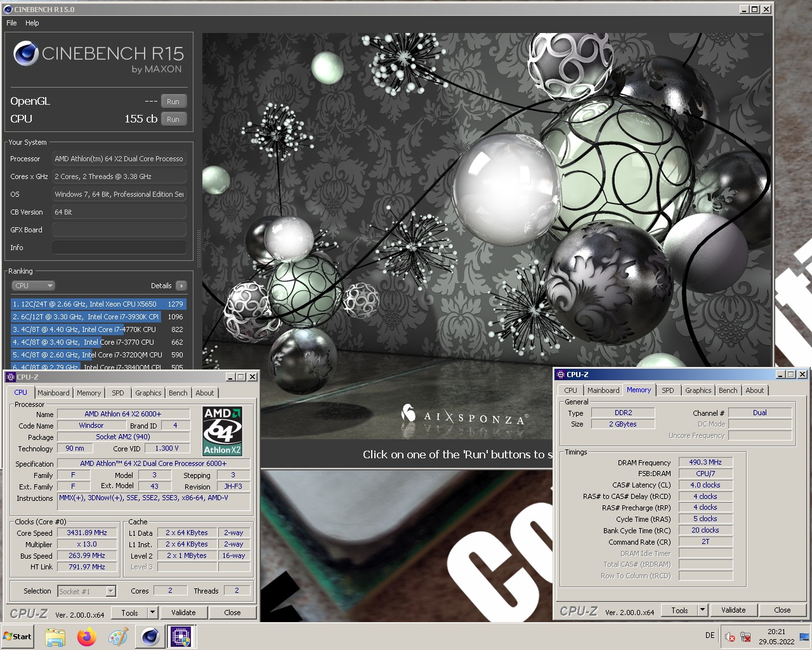This screenshot has height=650, width=812.
Task: Switch to Mainboard tab in left CPU-Z
Action: click(53, 393)
